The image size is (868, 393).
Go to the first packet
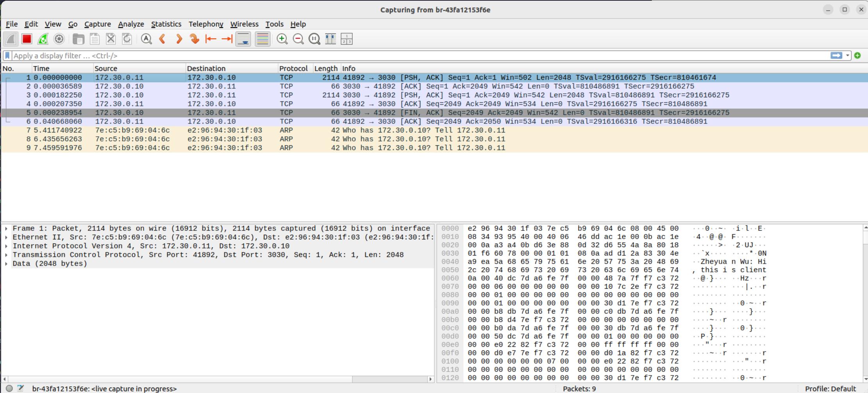211,39
